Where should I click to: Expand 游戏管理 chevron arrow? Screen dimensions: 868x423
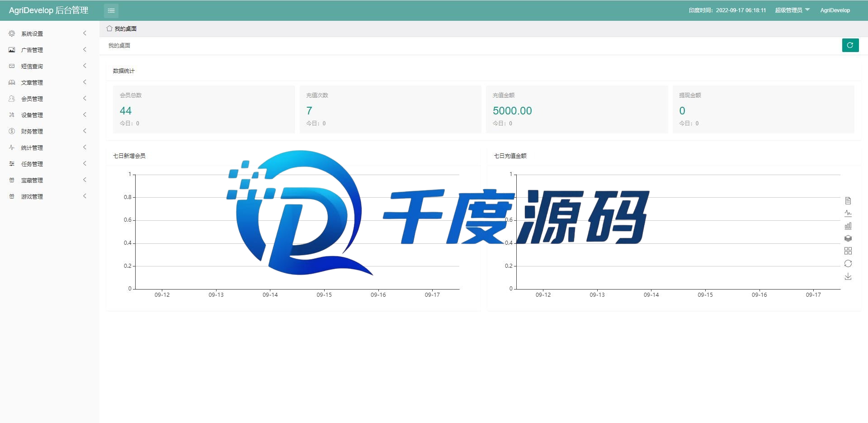click(85, 196)
